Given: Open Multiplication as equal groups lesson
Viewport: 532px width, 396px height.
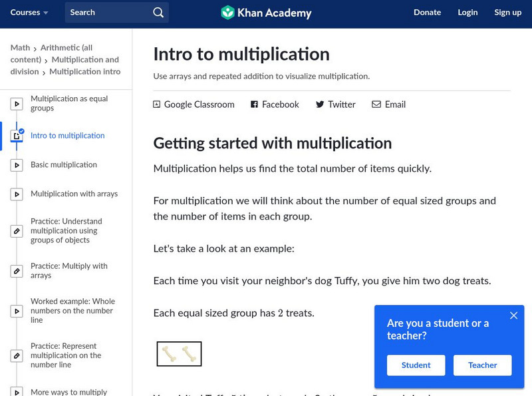Looking at the screenshot, I should [x=68, y=103].
